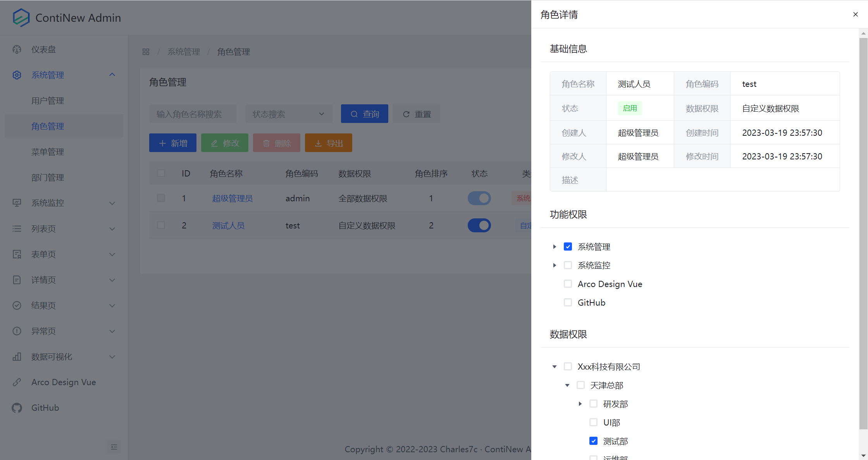Expand 系统监控 node in 功能权限 tree
The width and height of the screenshot is (868, 460).
[x=555, y=265]
